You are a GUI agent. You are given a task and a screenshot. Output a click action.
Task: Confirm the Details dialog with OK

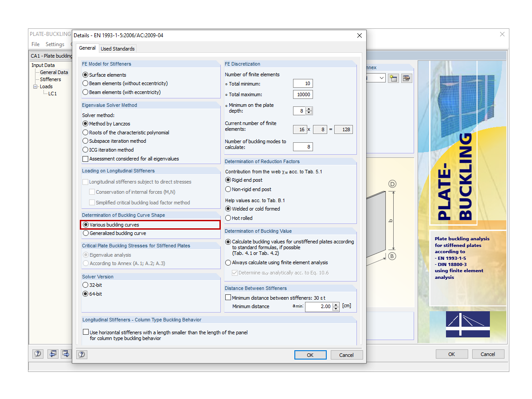[310, 355]
